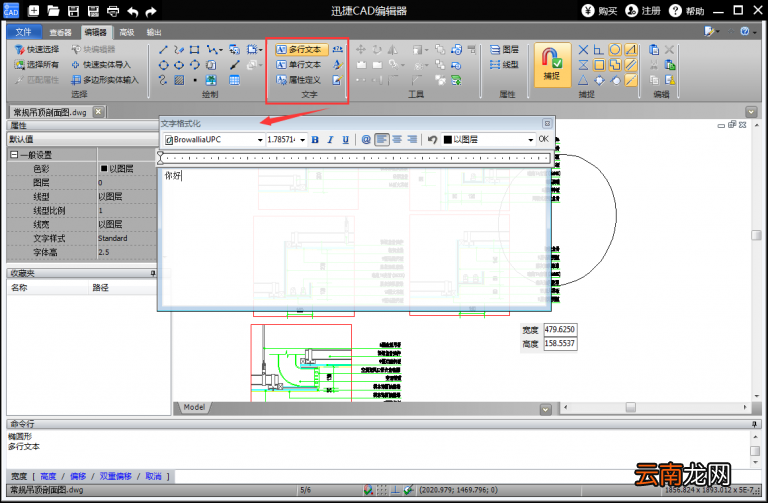Click the 快速实体导入 tool

click(101, 65)
